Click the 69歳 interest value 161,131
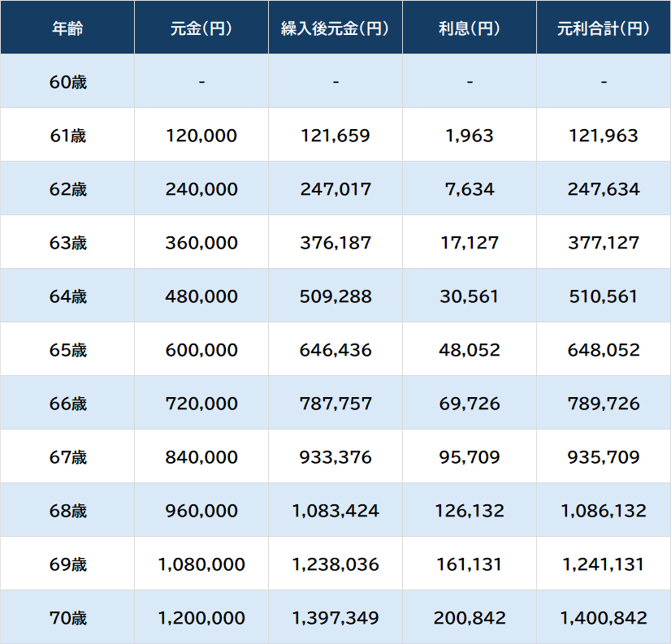Image resolution: width=671 pixels, height=644 pixels. (470, 564)
